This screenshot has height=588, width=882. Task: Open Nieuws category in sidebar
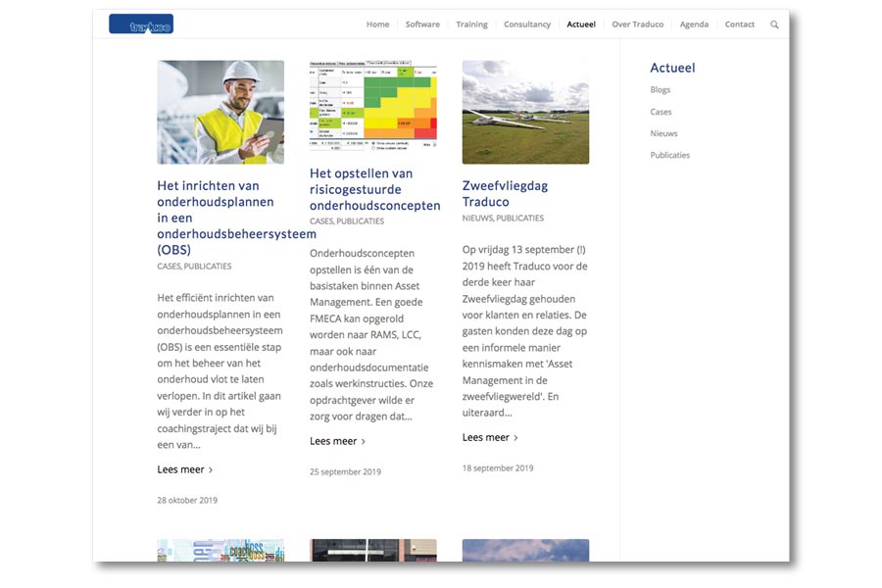pyautogui.click(x=663, y=133)
